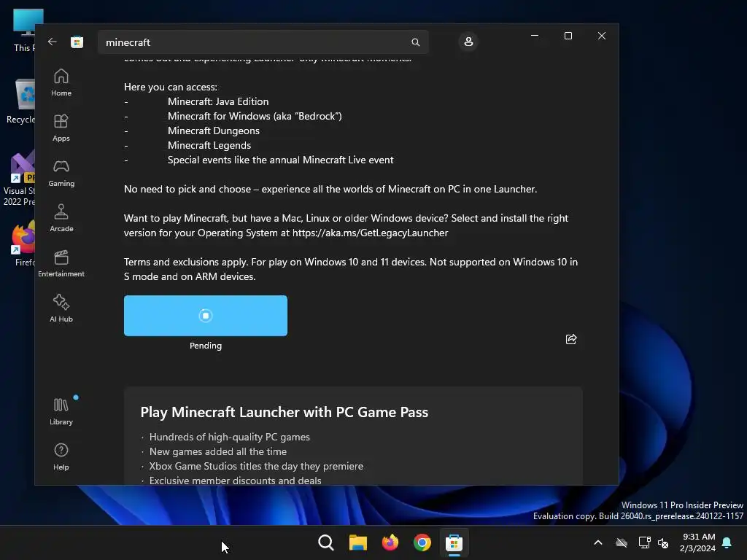747x560 pixels.
Task: Select the Visual Studio 2022 desktop shortcut
Action: (20, 179)
